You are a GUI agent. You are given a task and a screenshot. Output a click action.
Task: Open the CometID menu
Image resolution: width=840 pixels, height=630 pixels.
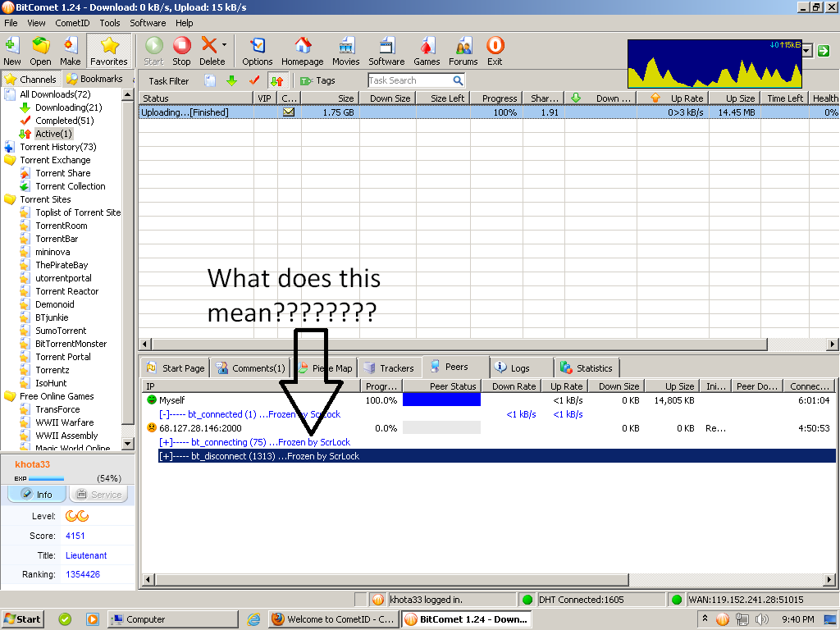[72, 23]
